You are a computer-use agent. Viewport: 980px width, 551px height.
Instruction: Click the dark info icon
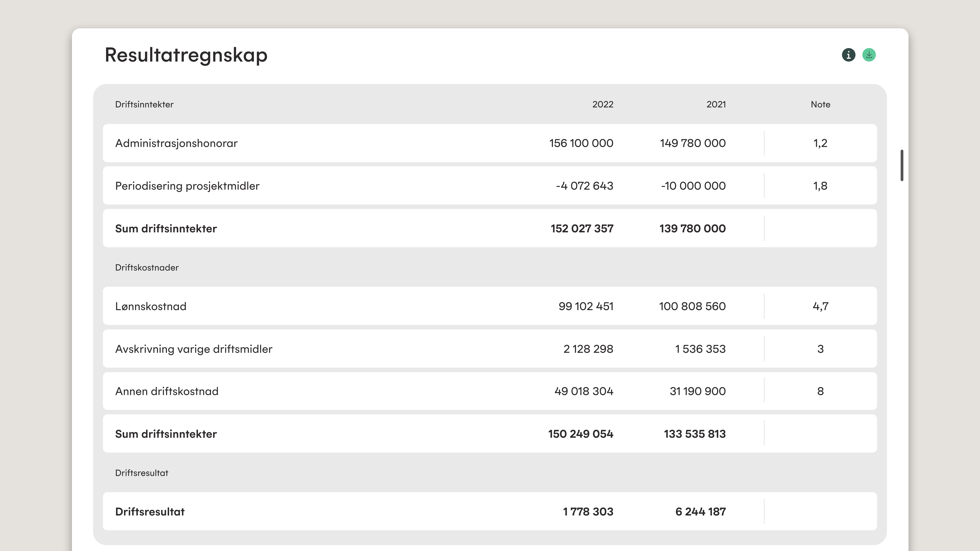(848, 55)
